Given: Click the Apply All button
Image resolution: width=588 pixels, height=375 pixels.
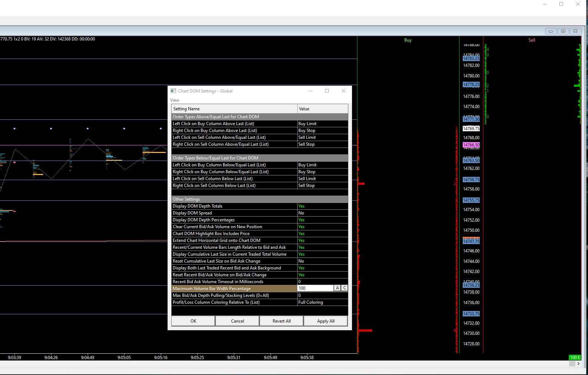Looking at the screenshot, I should click(x=326, y=321).
